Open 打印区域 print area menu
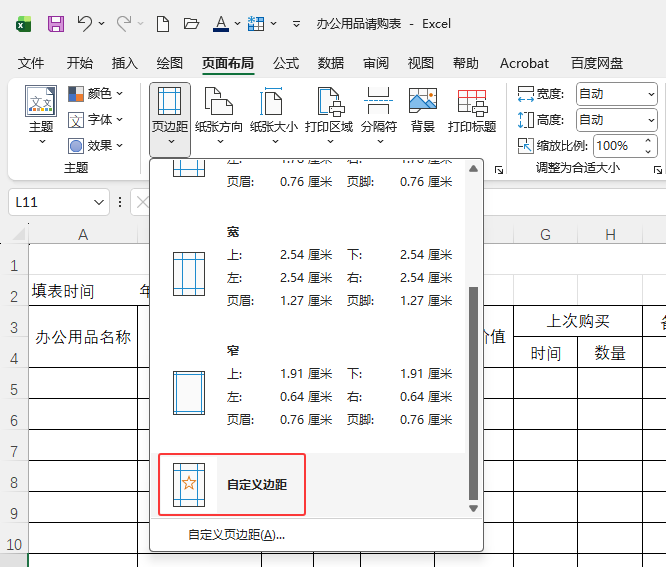 point(329,116)
